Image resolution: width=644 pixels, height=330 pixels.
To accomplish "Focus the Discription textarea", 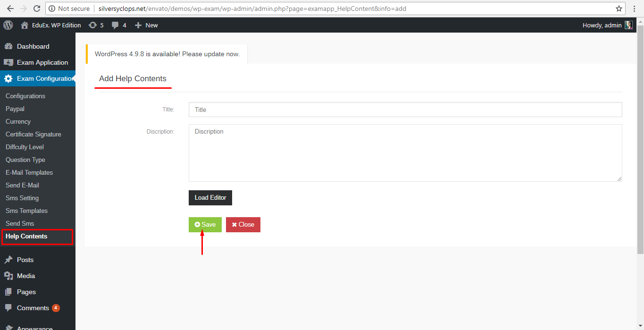I will click(405, 153).
